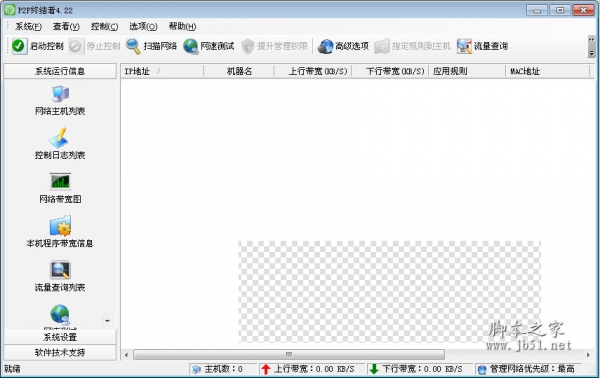Open the 查看(V) menu

coord(66,26)
